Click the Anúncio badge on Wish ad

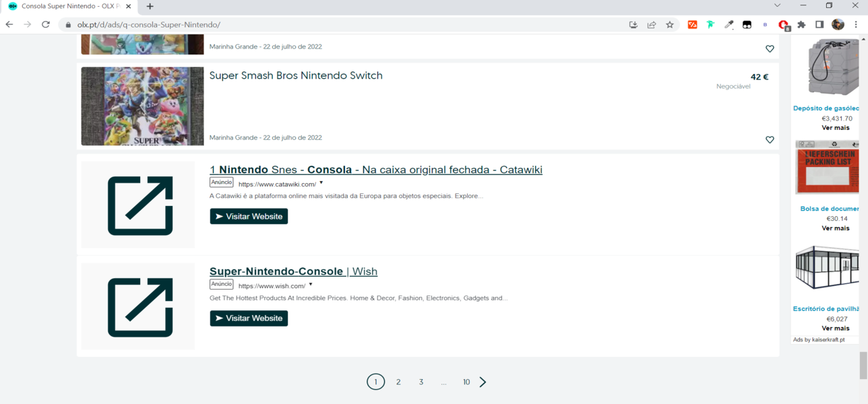tap(222, 284)
